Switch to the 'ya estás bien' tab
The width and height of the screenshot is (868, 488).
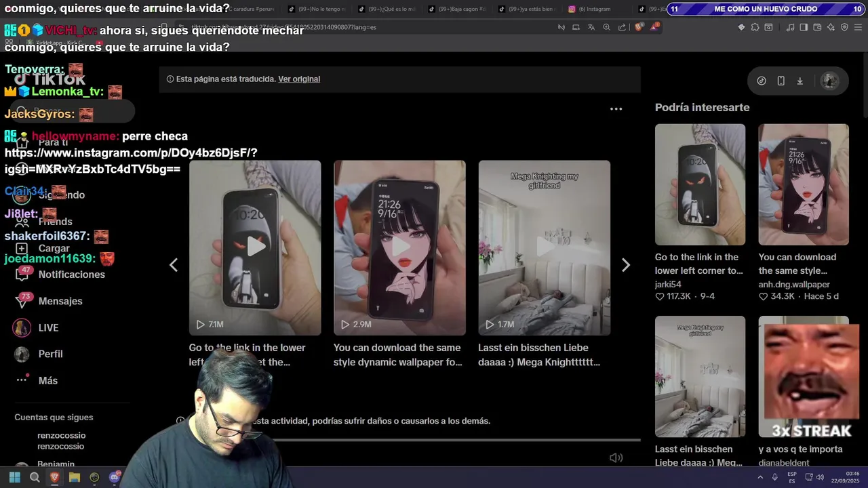point(528,9)
